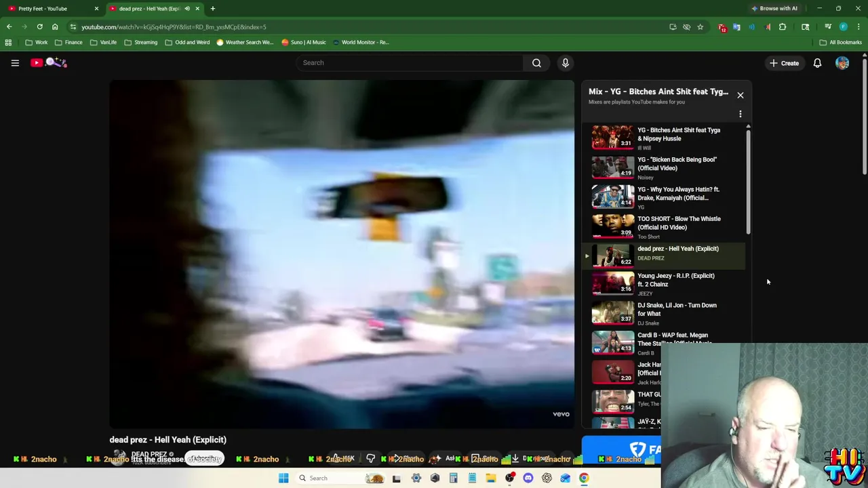Click the Create button
The image size is (868, 488).
(x=785, y=63)
